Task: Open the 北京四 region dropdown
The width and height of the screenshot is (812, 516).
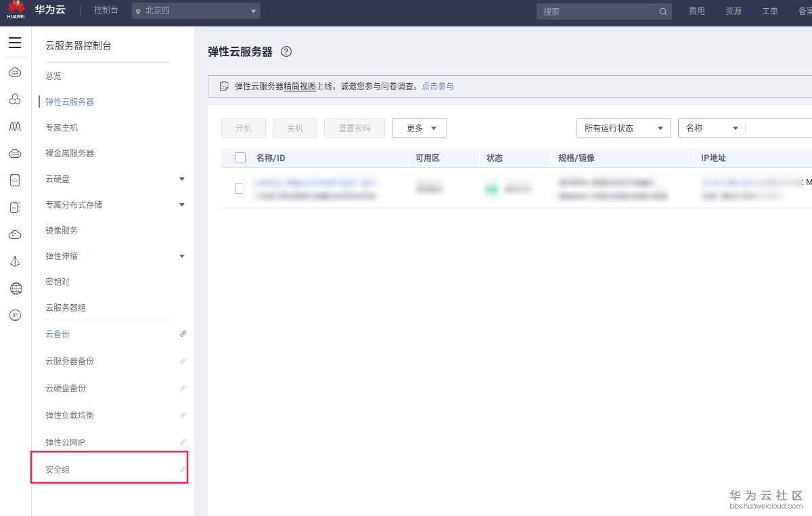Action: coord(196,11)
